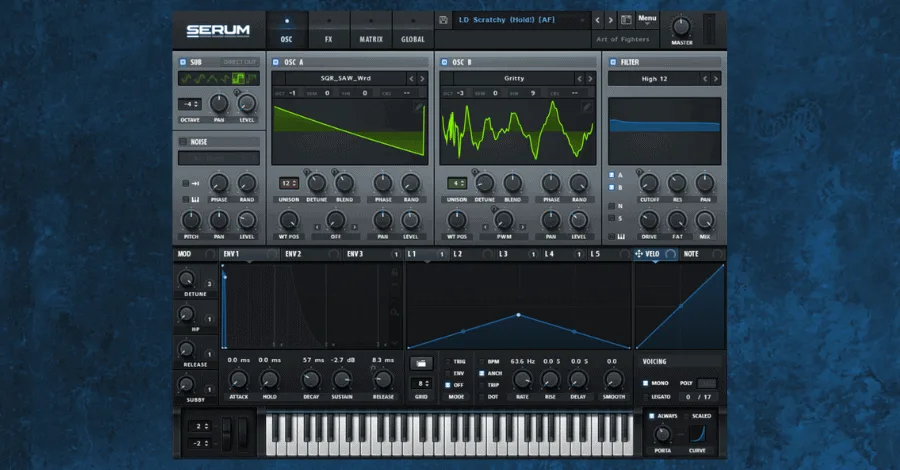Open the OSC A wavetable pencil editor
This screenshot has height=470, width=900.
coord(419,107)
